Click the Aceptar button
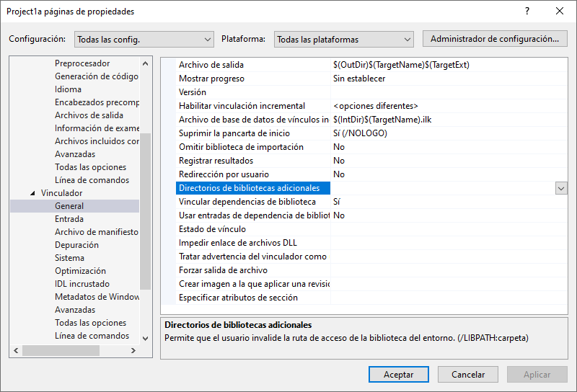Screen dimensions: 577x392 click(399, 375)
